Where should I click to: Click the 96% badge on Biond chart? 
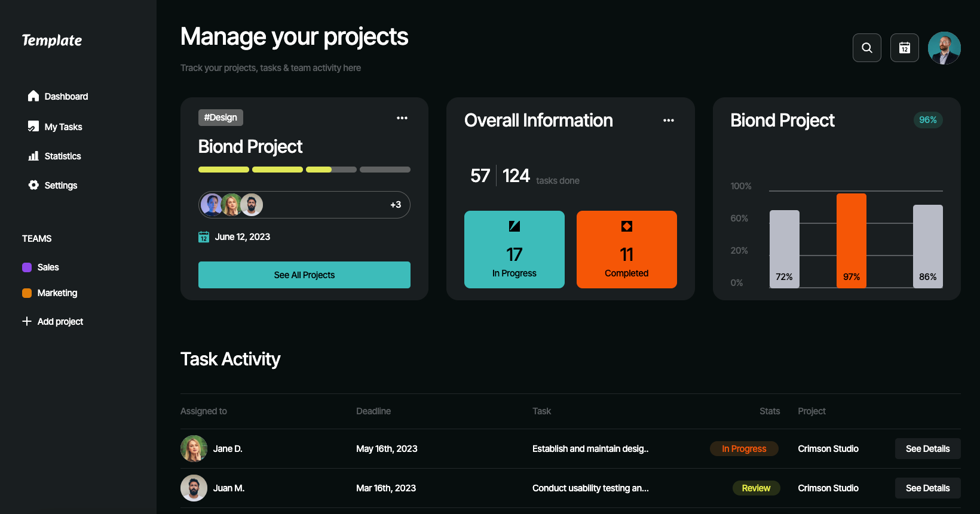coord(928,120)
